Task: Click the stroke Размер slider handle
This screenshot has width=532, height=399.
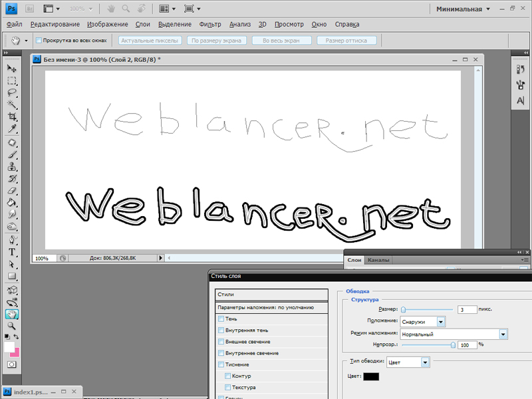Action: point(403,309)
